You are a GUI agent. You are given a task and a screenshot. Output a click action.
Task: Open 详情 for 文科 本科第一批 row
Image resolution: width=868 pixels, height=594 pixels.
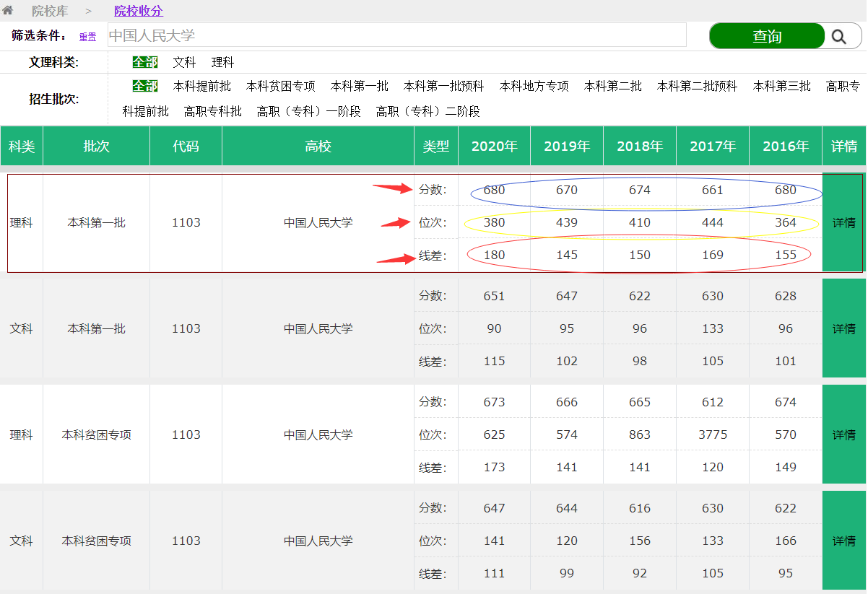[843, 329]
